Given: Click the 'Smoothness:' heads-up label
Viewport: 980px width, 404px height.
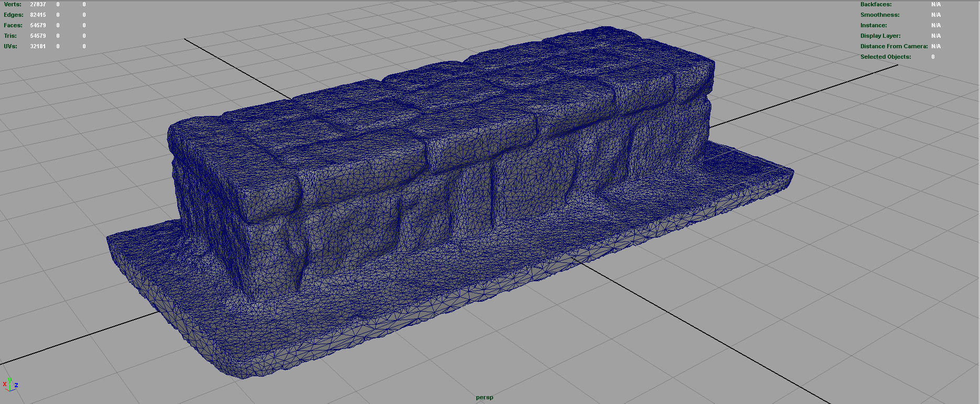Looking at the screenshot, I should pyautogui.click(x=880, y=15).
